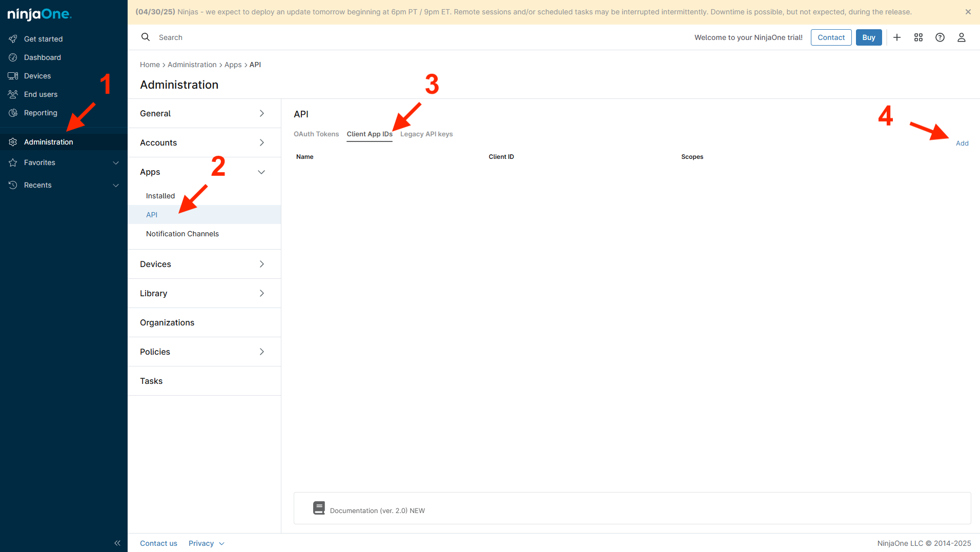Switch to the Legacy API keys tab

pos(426,134)
